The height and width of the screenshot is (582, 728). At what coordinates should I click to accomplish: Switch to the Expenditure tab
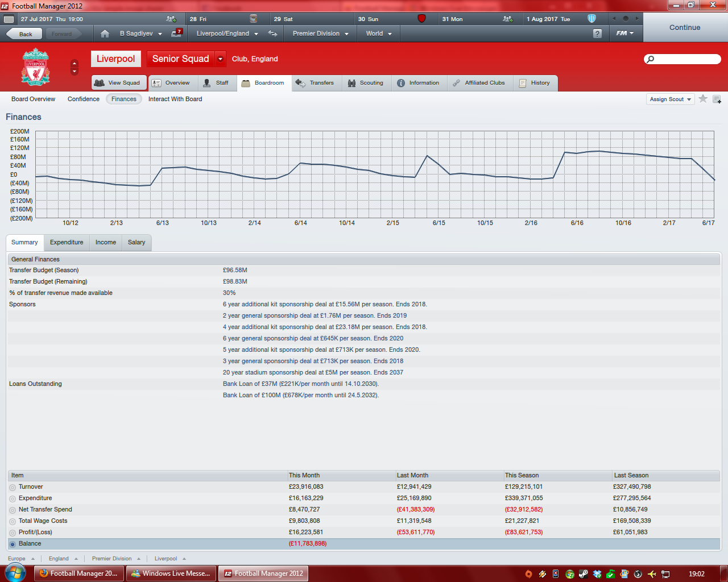(67, 242)
